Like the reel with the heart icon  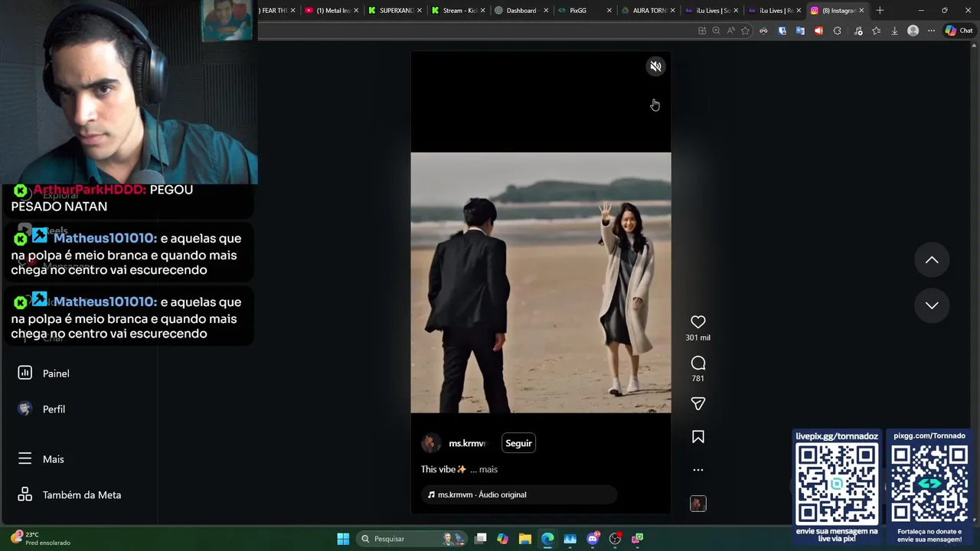(x=697, y=322)
